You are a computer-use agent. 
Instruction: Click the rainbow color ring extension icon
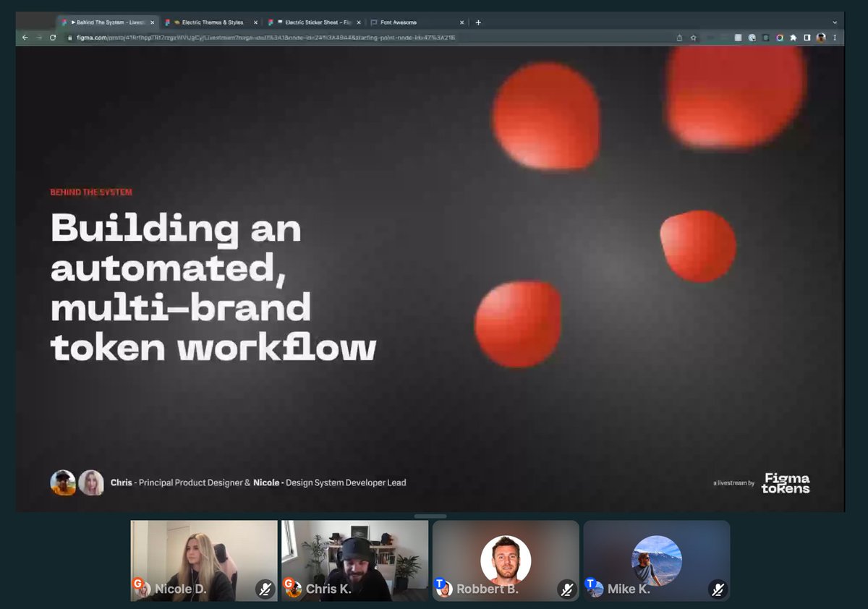pyautogui.click(x=780, y=38)
